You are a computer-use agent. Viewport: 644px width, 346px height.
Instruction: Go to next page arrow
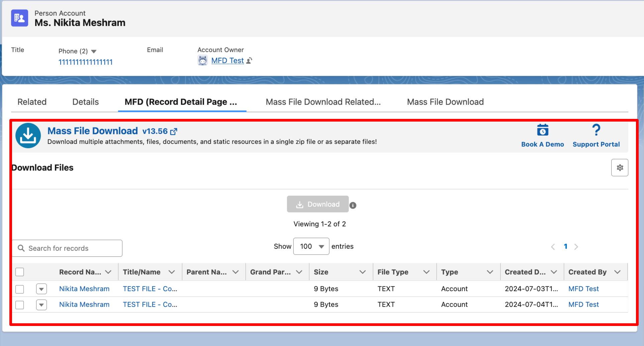(x=576, y=246)
